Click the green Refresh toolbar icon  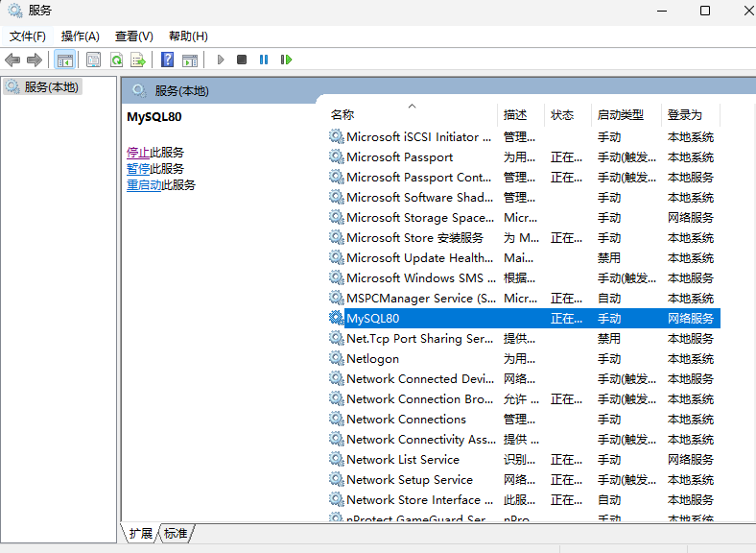click(x=116, y=60)
